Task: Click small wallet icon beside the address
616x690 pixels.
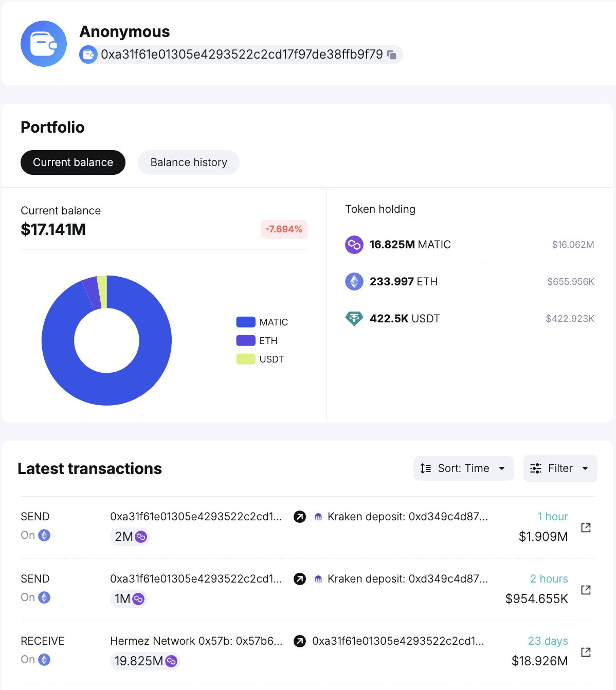Action: (x=88, y=55)
